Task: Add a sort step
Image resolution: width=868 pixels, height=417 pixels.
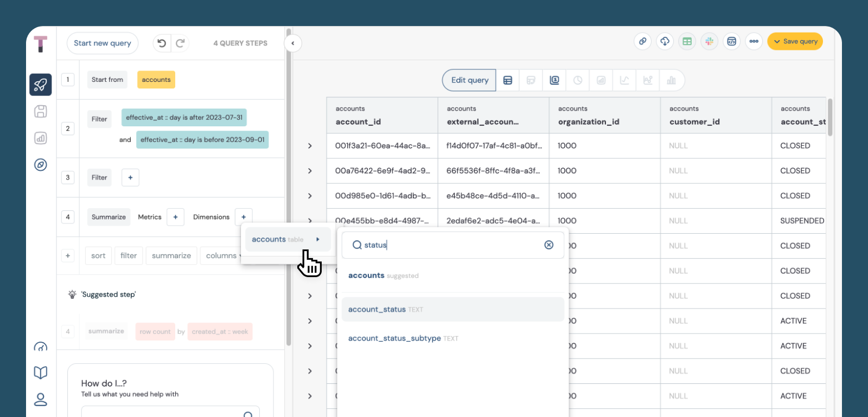Action: [98, 255]
